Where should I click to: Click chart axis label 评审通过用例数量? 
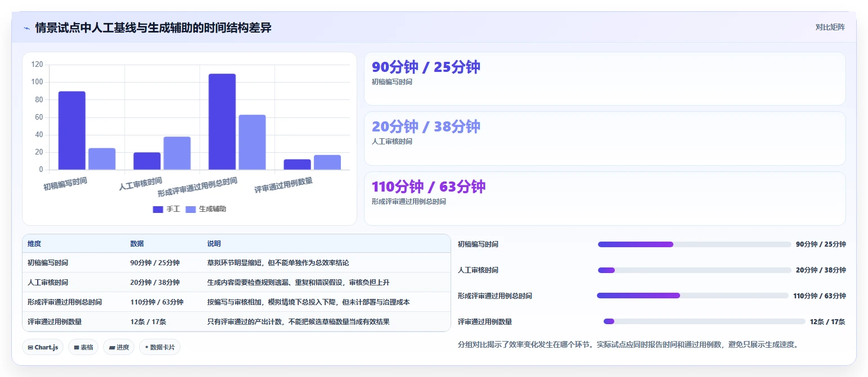tap(284, 185)
